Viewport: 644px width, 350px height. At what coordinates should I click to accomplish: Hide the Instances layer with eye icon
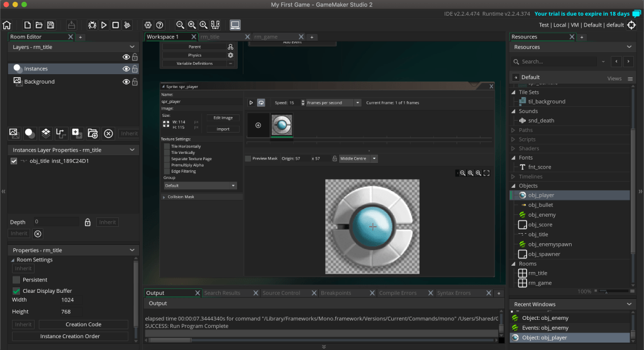[126, 68]
